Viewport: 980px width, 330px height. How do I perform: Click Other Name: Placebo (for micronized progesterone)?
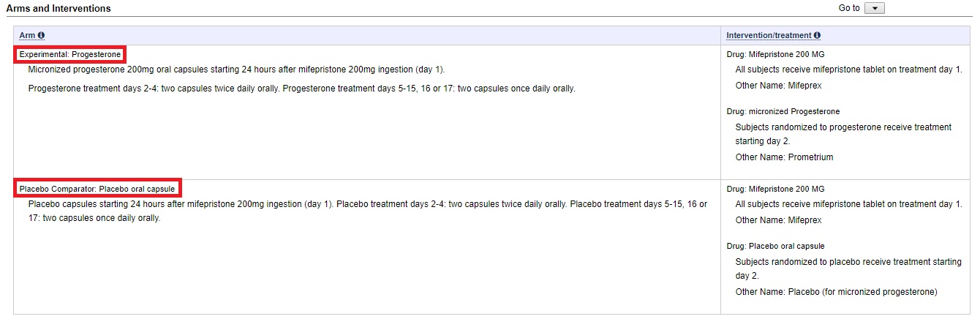(836, 292)
